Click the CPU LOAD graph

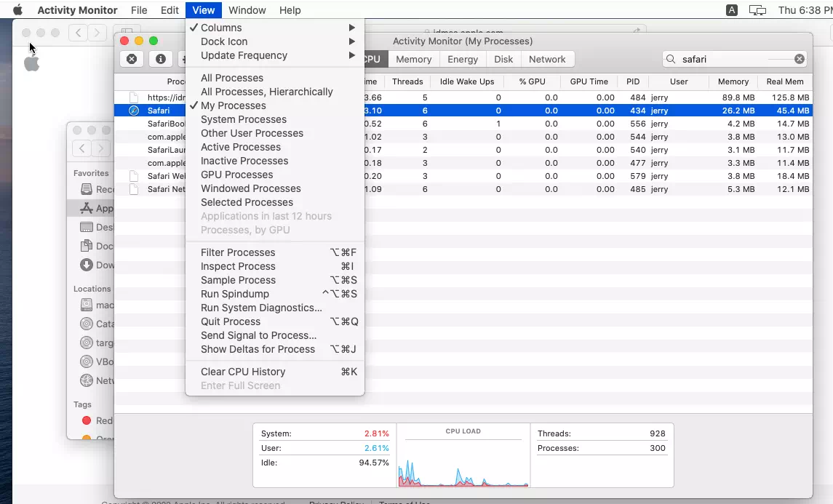pyautogui.click(x=463, y=456)
